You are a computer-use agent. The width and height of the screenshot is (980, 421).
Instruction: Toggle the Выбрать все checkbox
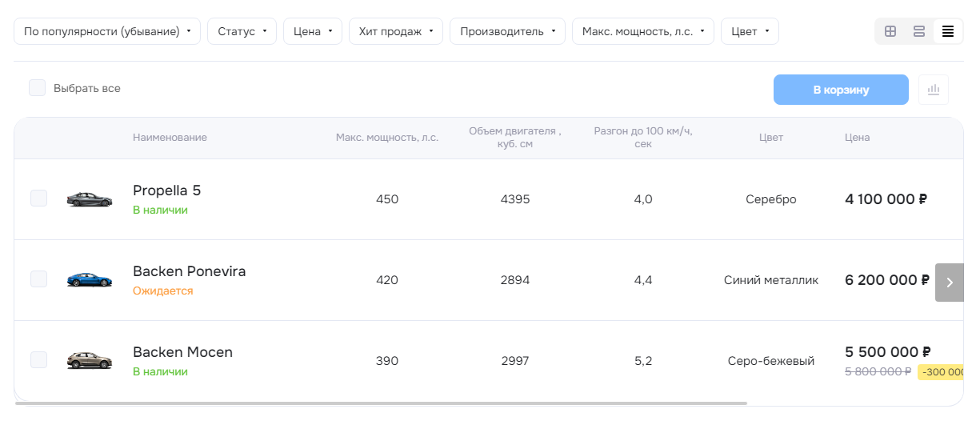pos(38,88)
